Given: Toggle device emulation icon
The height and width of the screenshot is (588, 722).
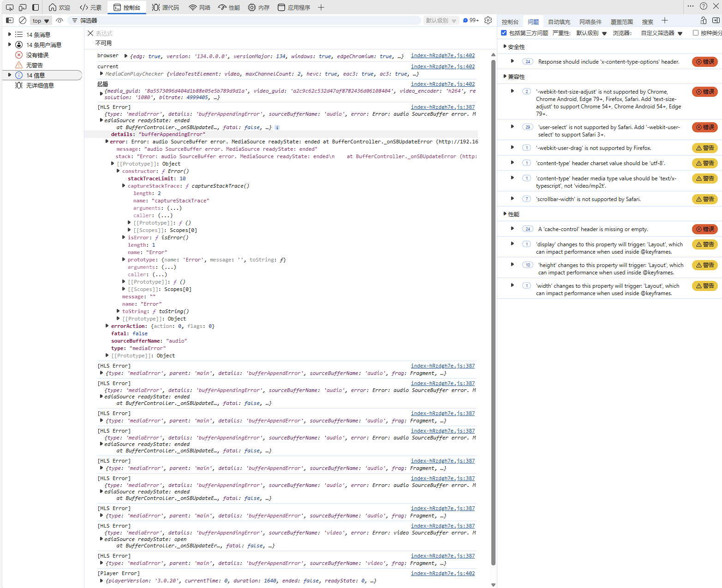Looking at the screenshot, I should tap(23, 7).
